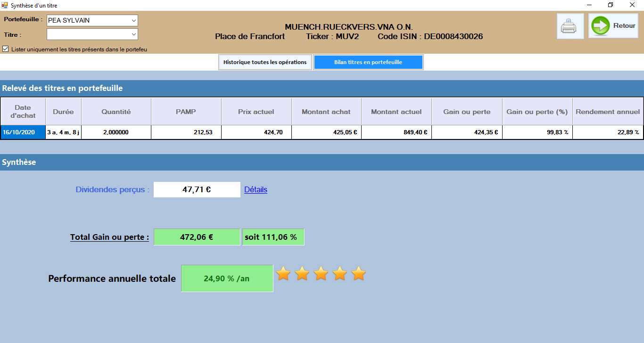This screenshot has height=343, width=644.
Task: Click the quantity cell 2,000000
Action: pos(116,132)
